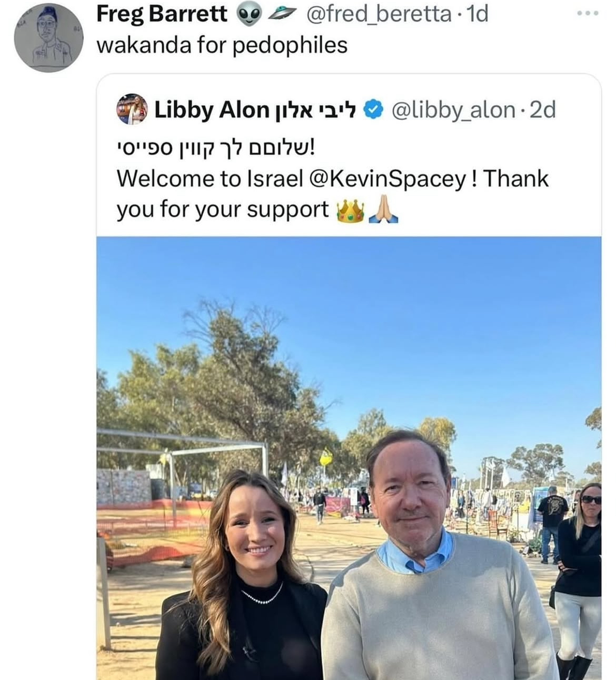Screen dimensions: 616x680
Task: Open the @fred_beretta handle
Action: [x=377, y=14]
